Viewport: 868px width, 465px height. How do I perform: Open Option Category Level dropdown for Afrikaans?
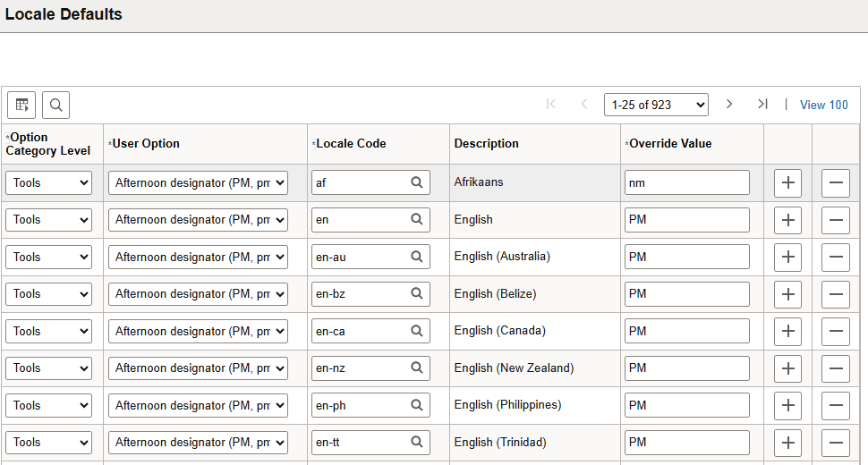coord(48,182)
